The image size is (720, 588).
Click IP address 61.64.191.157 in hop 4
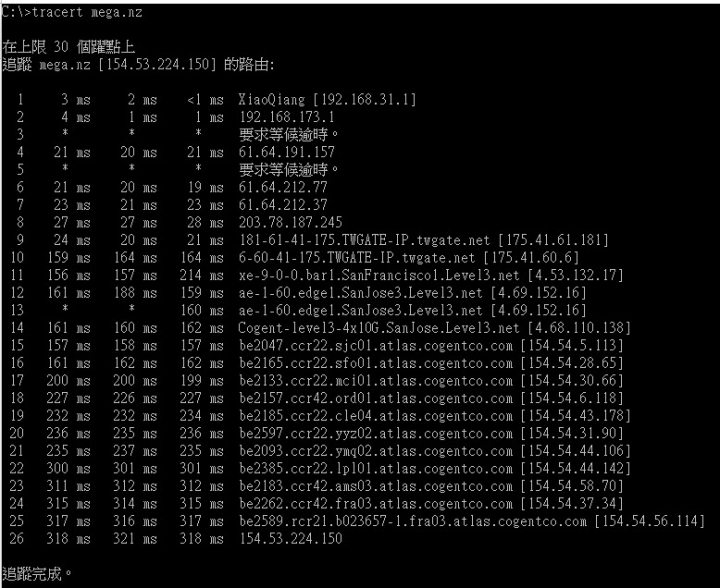click(287, 152)
